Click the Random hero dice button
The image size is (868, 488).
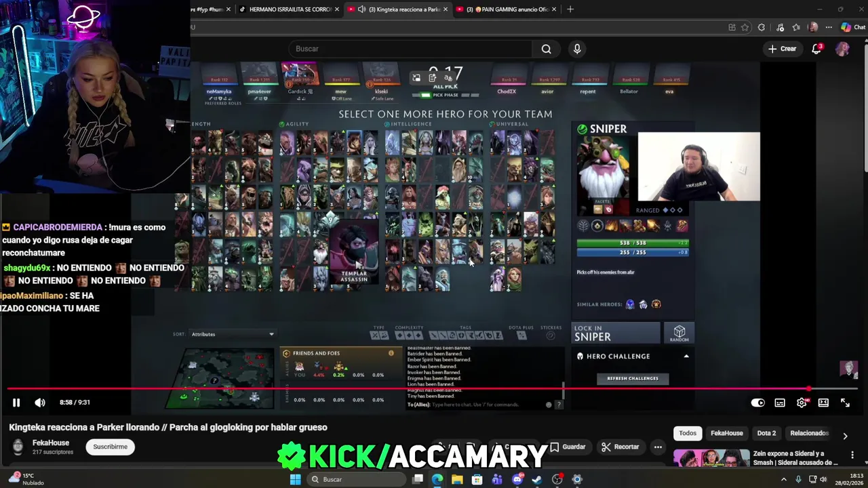[x=679, y=333]
